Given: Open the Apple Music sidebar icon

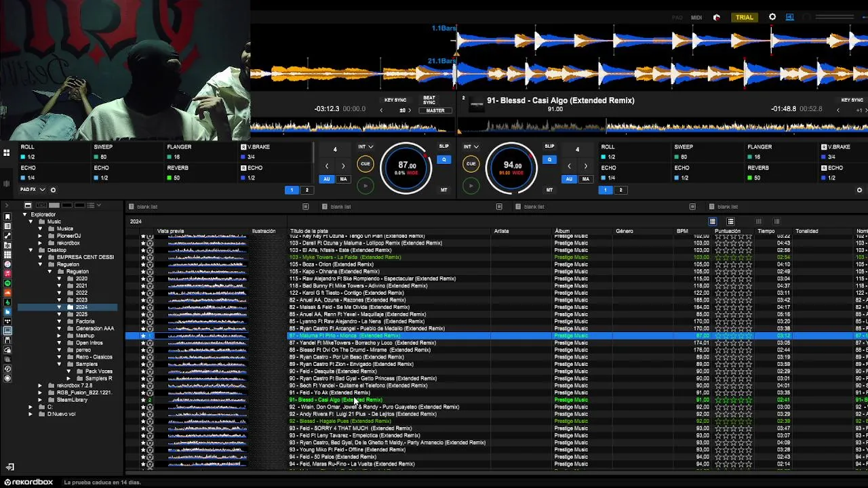Looking at the screenshot, I should click(7, 274).
